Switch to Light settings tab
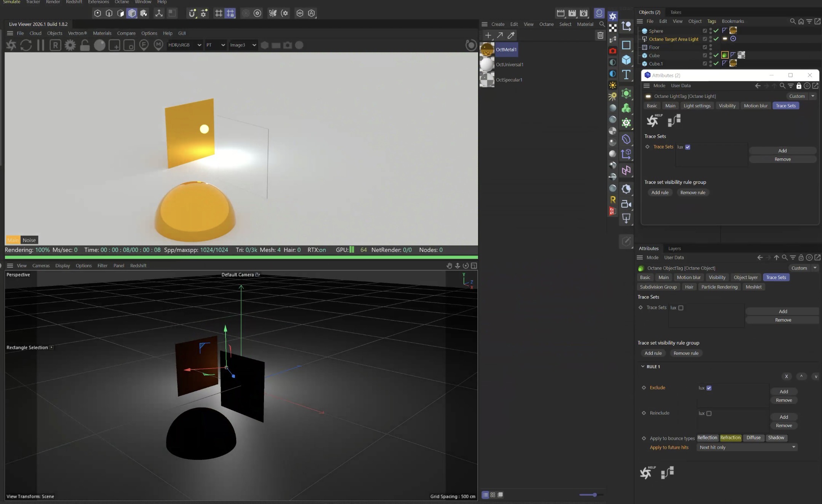This screenshot has width=822, height=504. point(697,106)
